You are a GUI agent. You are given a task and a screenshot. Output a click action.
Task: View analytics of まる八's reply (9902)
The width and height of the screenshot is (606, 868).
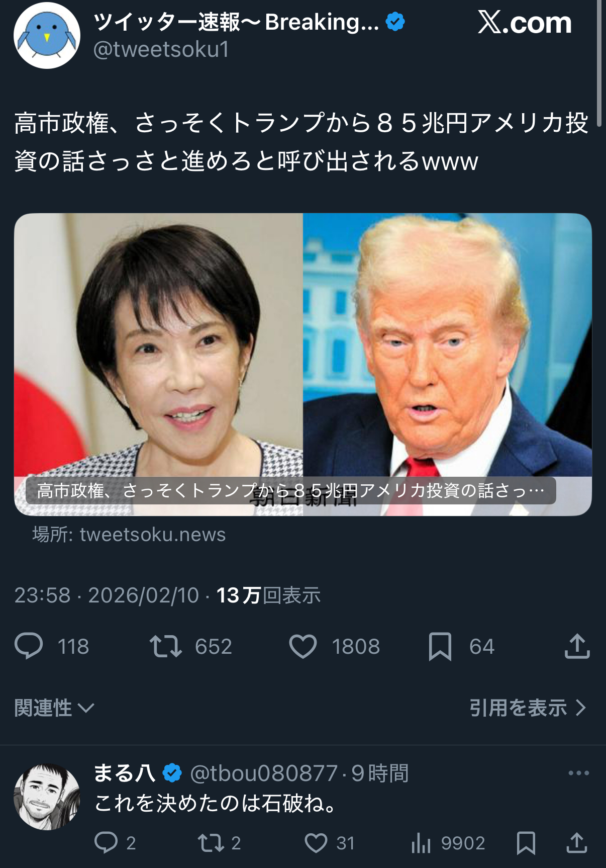tap(421, 843)
